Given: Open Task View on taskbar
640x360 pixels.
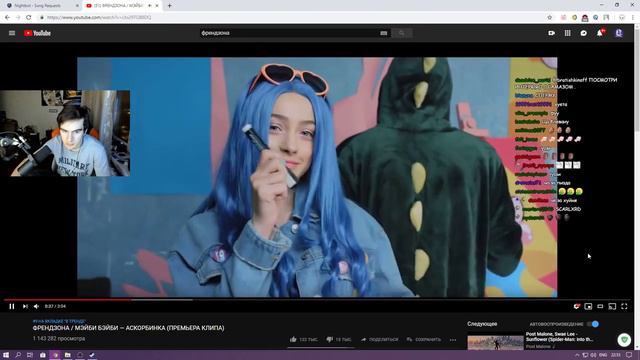Looking at the screenshot, I should 30,355.
